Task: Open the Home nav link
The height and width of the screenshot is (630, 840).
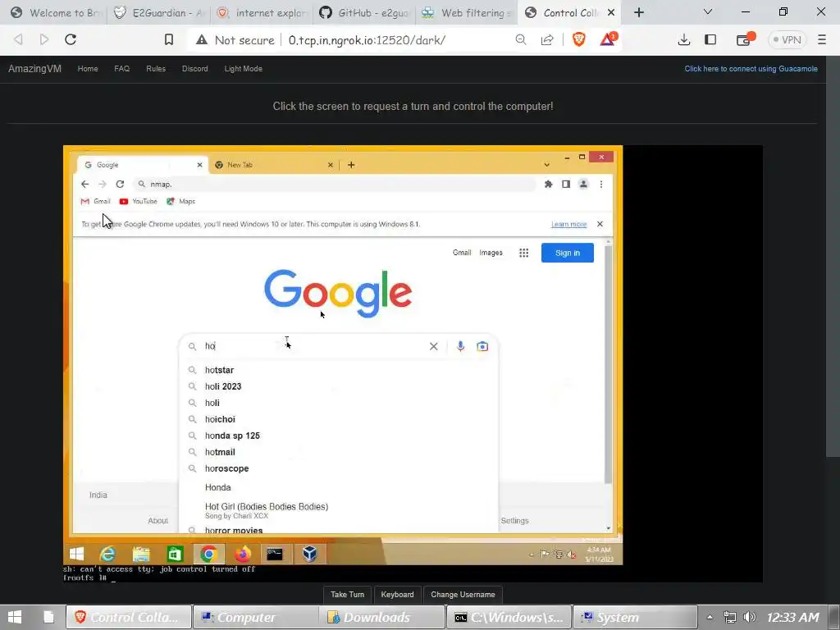Action: 88,69
